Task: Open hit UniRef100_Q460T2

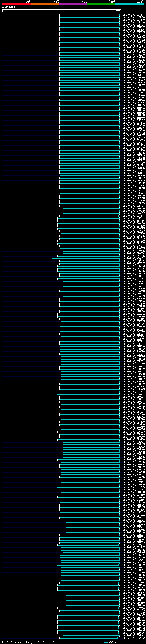Action: coord(134,35)
